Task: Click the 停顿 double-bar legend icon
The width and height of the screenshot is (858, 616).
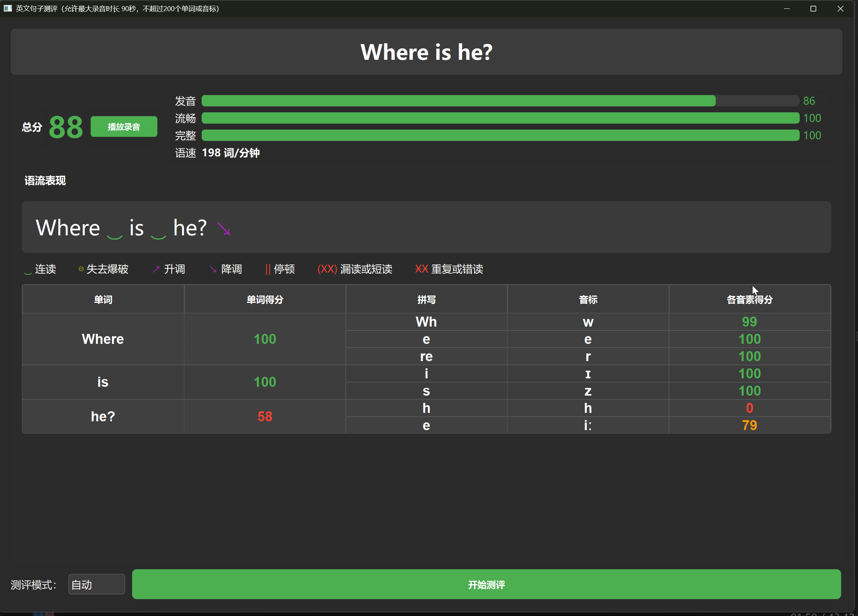Action: tap(268, 269)
